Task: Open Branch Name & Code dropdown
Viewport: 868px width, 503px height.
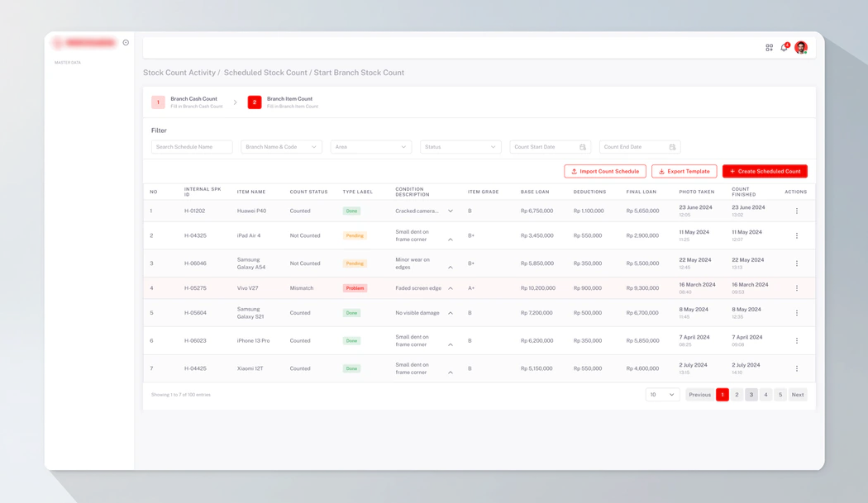Action: [x=281, y=147]
